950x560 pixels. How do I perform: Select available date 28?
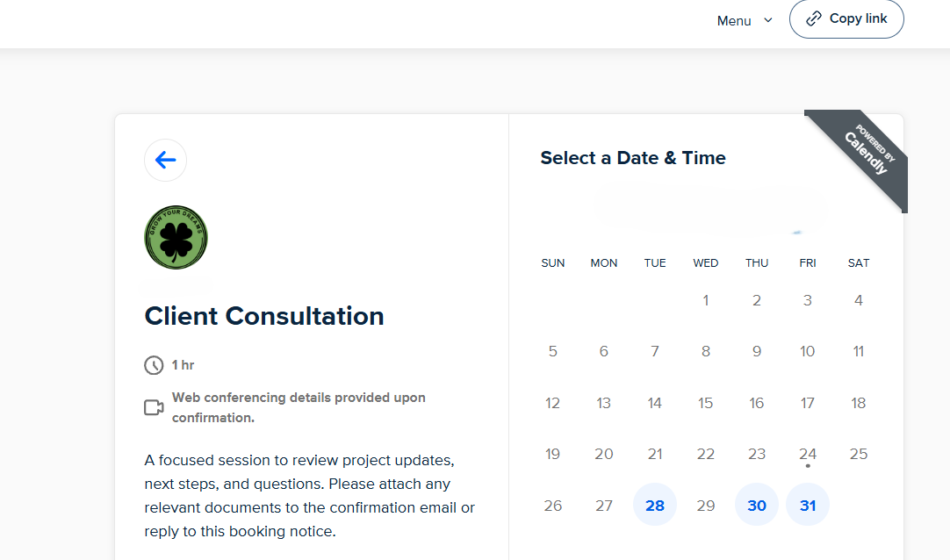coord(655,505)
